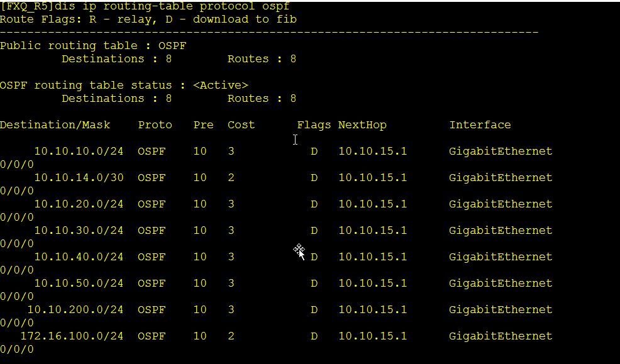Click NextHop 10.10.15.1 in the 172.16.100.0 row
The image size is (620, 364).
pyautogui.click(x=372, y=336)
